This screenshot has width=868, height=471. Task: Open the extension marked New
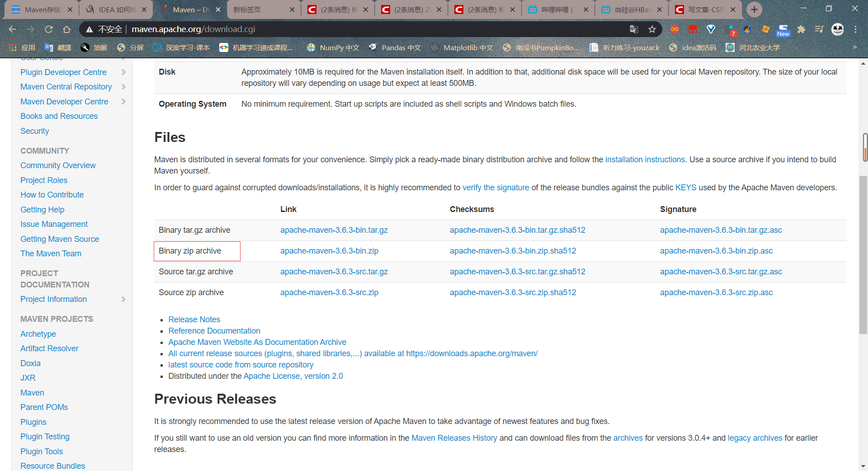click(783, 30)
